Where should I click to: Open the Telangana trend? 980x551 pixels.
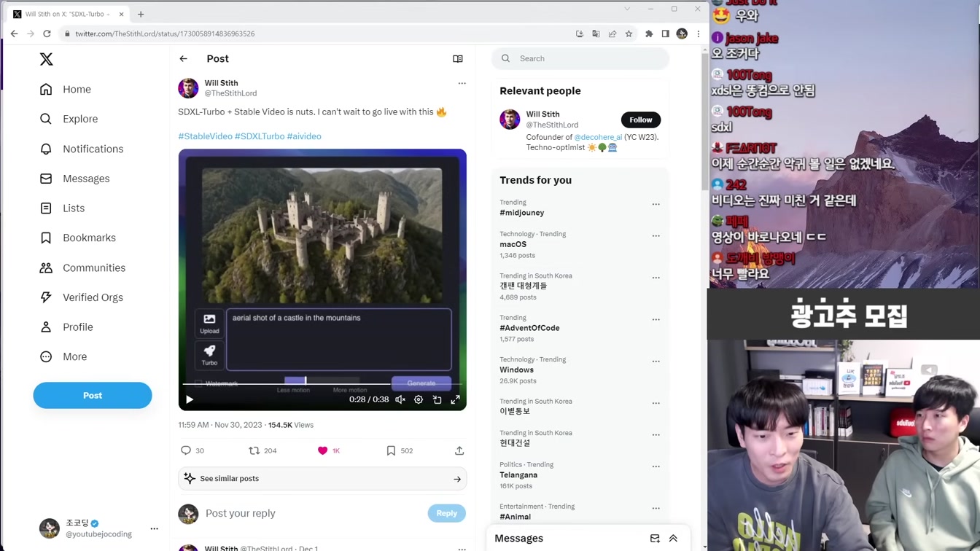coord(518,474)
